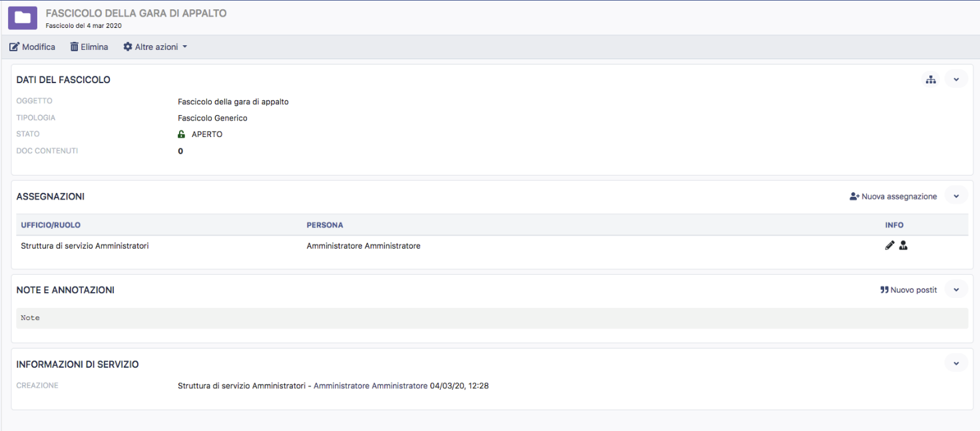Click the UFFICIO/RUOLO column header
Image resolution: width=980 pixels, height=431 pixels.
pyautogui.click(x=51, y=225)
